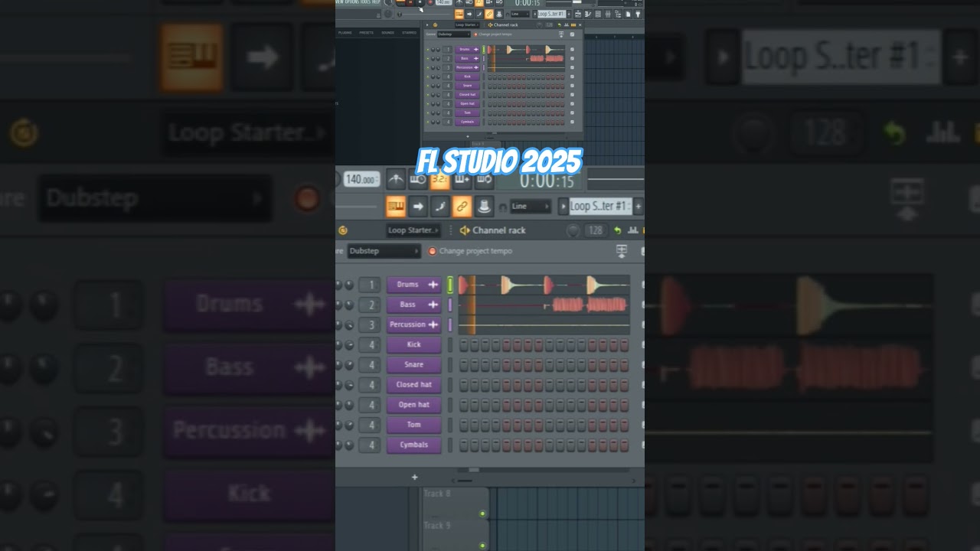
Task: Click the arrow left of Loop S..ter #1
Action: tap(563, 206)
